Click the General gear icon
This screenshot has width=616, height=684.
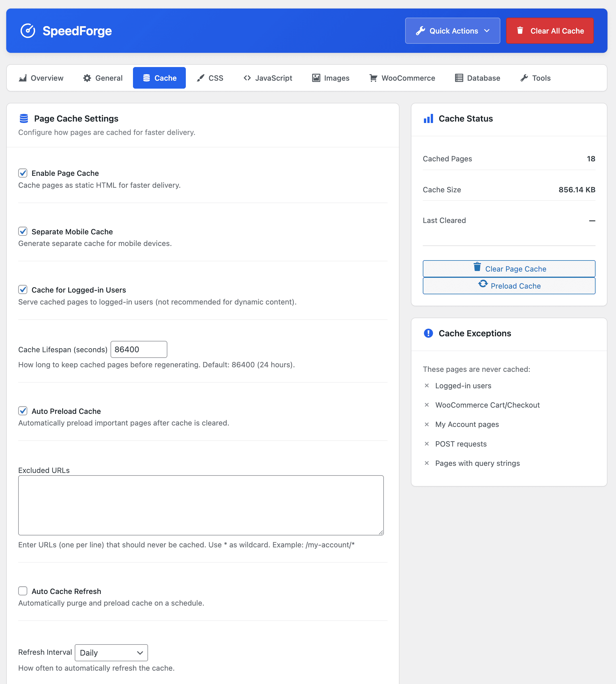click(x=87, y=78)
